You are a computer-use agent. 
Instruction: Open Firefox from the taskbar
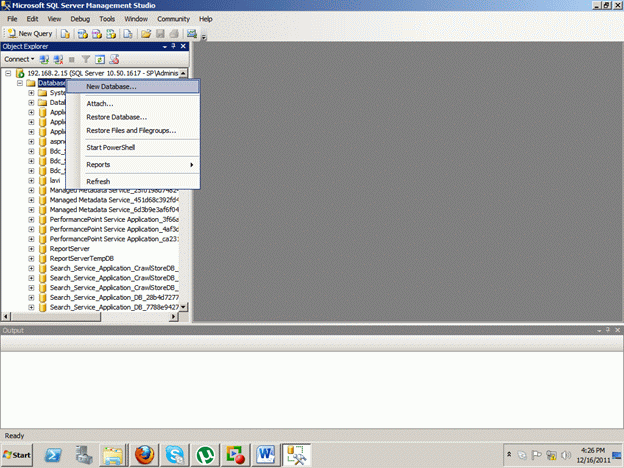coord(144,455)
